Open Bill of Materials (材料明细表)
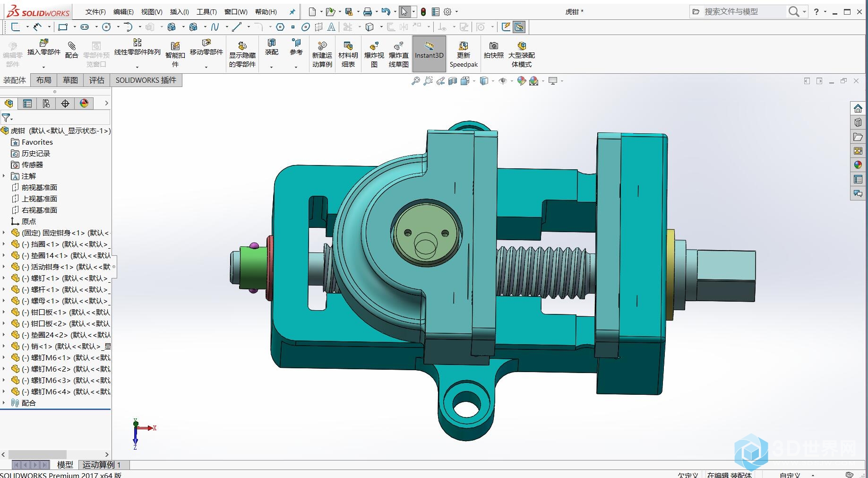Image resolution: width=868 pixels, height=478 pixels. [x=348, y=54]
